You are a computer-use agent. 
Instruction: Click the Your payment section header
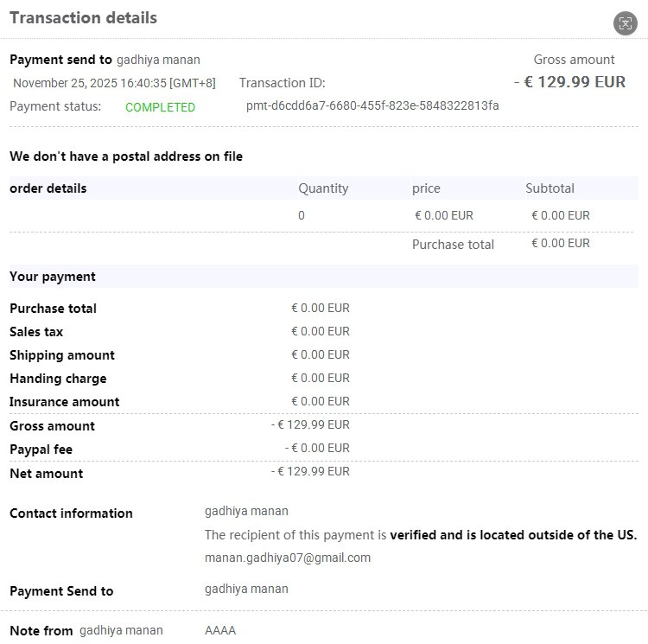(53, 277)
